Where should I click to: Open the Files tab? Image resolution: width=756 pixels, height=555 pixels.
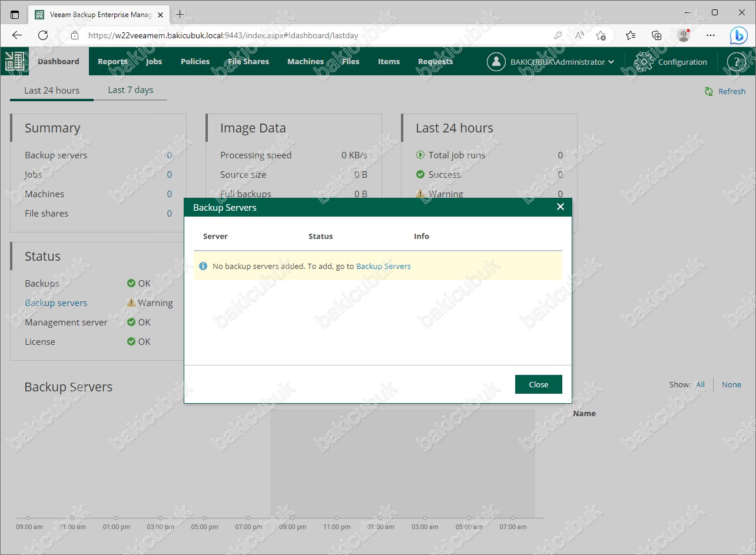point(350,61)
